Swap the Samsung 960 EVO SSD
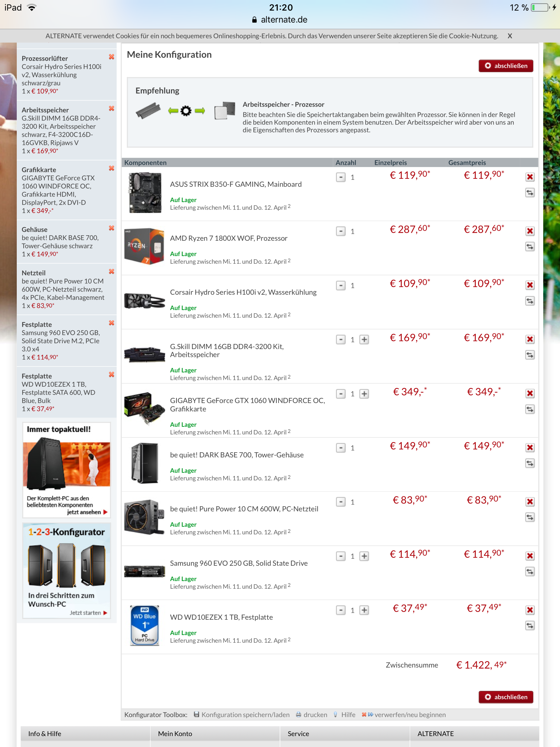Viewport: 560px width, 747px height. click(530, 572)
